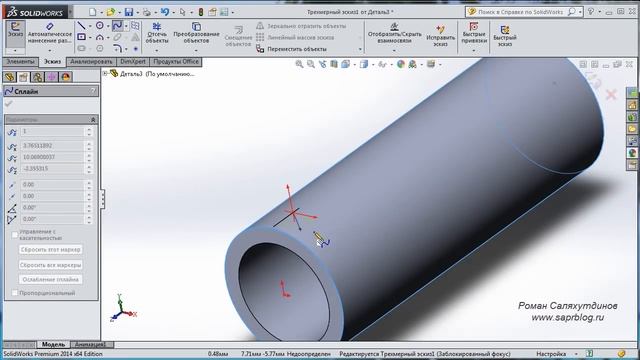Click Сбросить все маркеры button
Viewport: 640px width, 360px height.
(51, 265)
